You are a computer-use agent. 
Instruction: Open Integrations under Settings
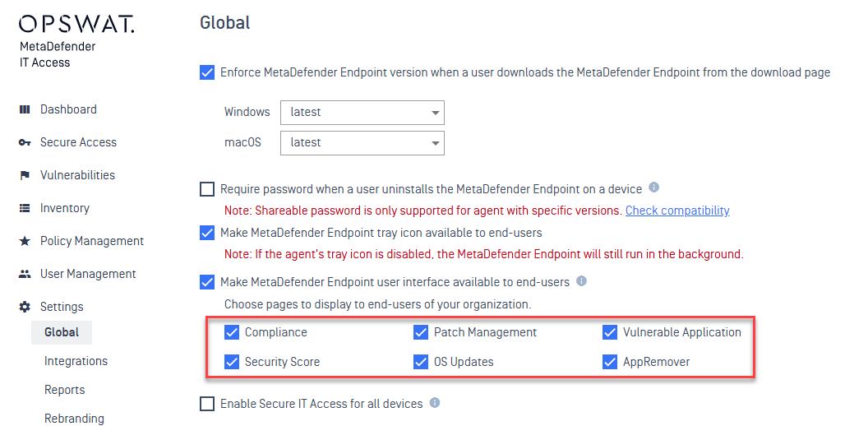click(76, 361)
